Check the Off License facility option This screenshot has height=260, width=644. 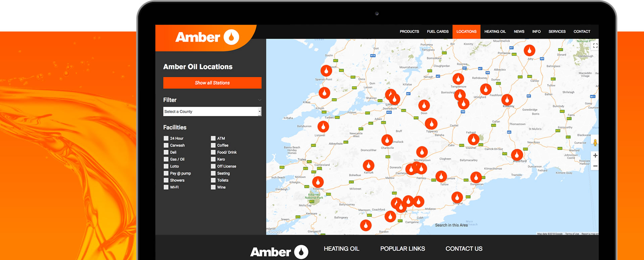click(x=213, y=166)
